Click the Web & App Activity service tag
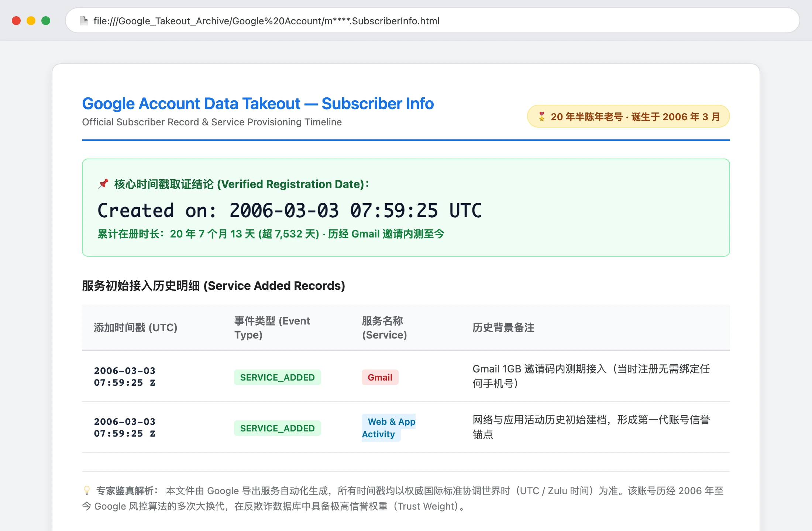812x531 pixels. (x=389, y=428)
